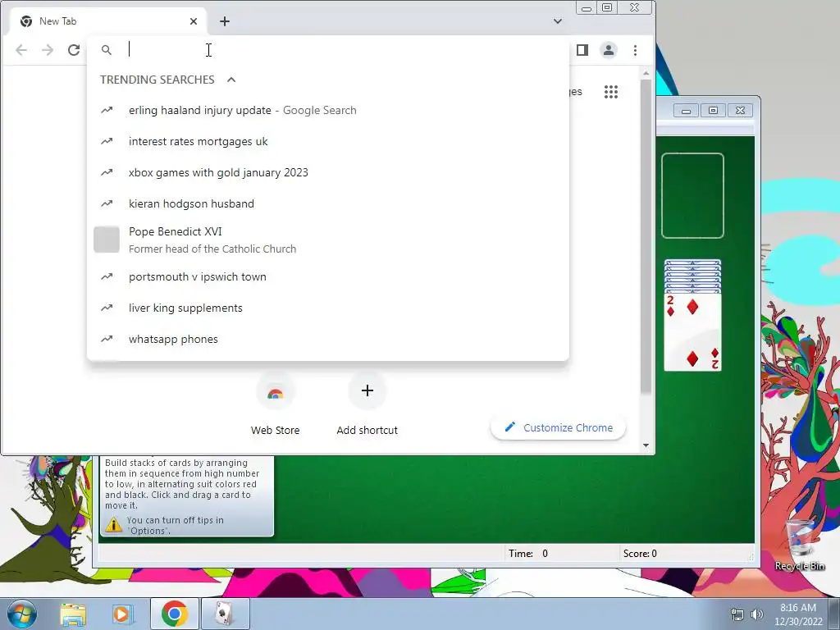Click the taskbar clock showing 8:16 AM
The width and height of the screenshot is (840, 630).
tap(798, 614)
